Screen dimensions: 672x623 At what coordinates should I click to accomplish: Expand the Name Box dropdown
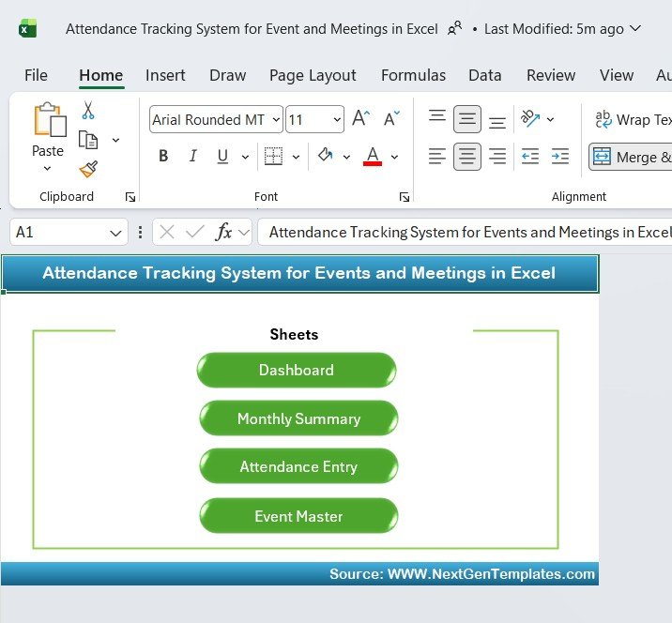(x=116, y=233)
